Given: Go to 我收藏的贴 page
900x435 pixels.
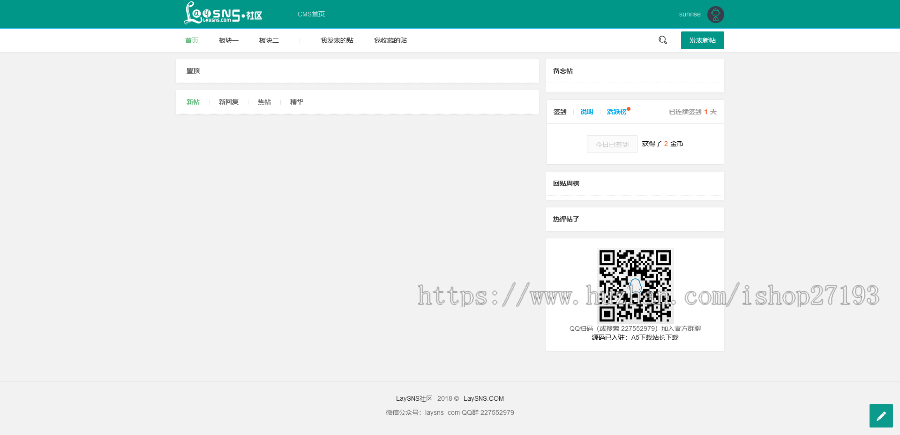Looking at the screenshot, I should (391, 40).
